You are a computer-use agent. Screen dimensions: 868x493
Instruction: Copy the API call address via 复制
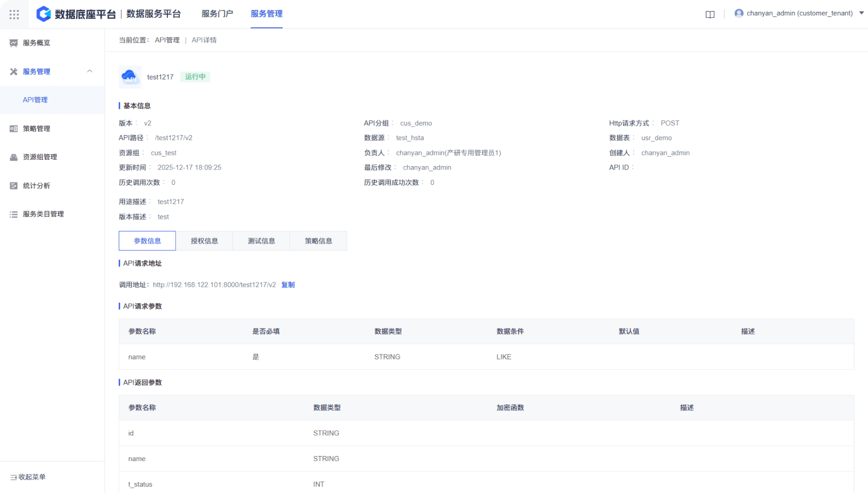[288, 285]
